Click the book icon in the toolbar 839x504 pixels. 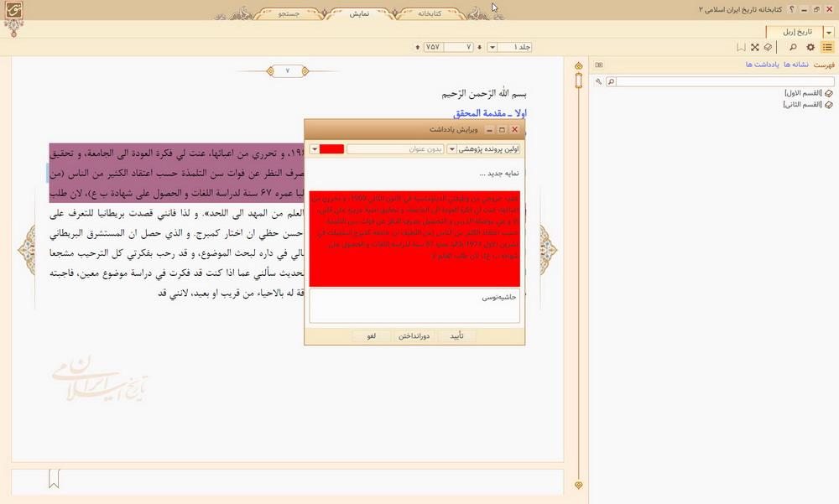tap(768, 47)
